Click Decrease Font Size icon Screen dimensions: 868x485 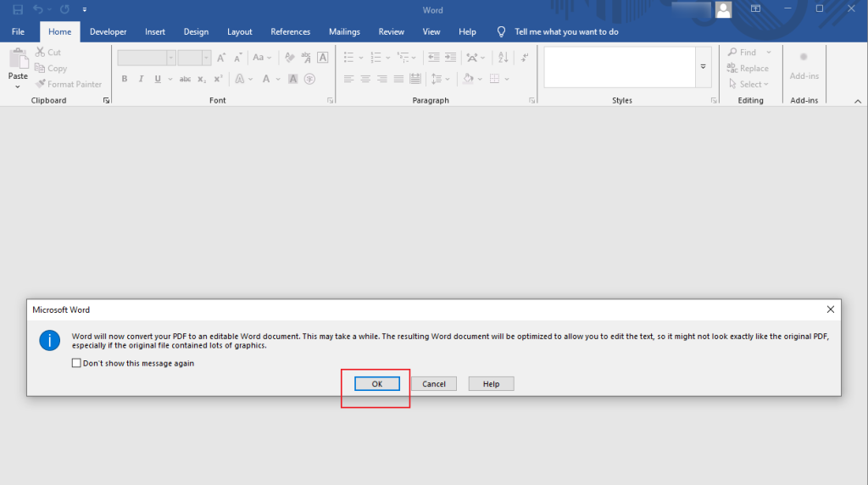click(238, 58)
